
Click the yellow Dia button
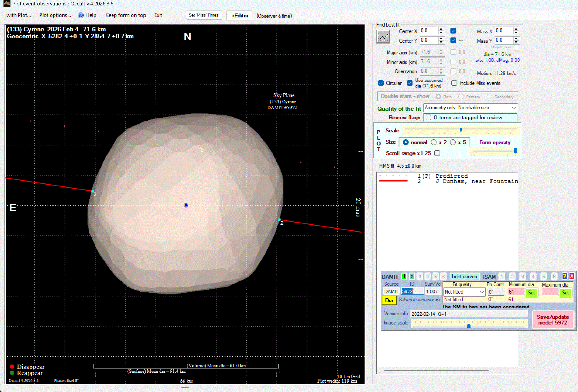[x=389, y=300]
